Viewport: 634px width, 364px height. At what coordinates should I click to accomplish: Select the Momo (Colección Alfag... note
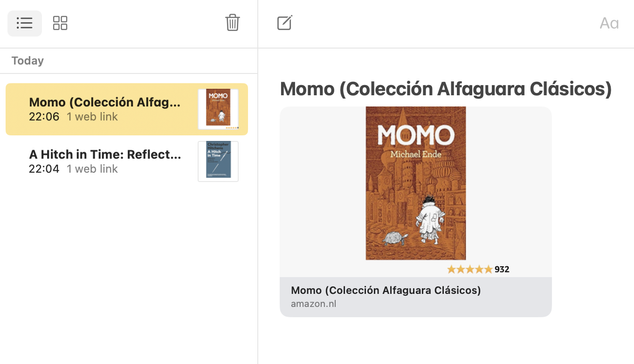127,109
